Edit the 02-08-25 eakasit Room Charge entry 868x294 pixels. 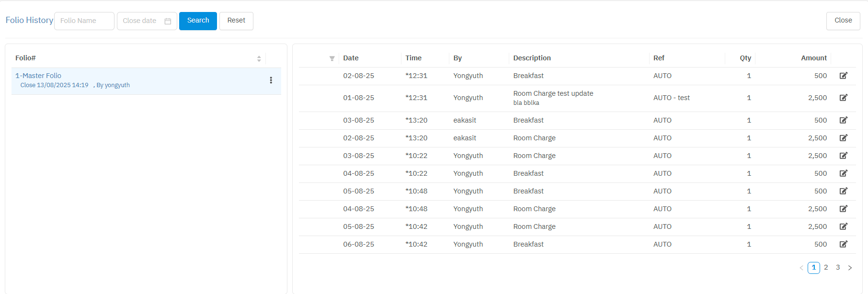[843, 138]
